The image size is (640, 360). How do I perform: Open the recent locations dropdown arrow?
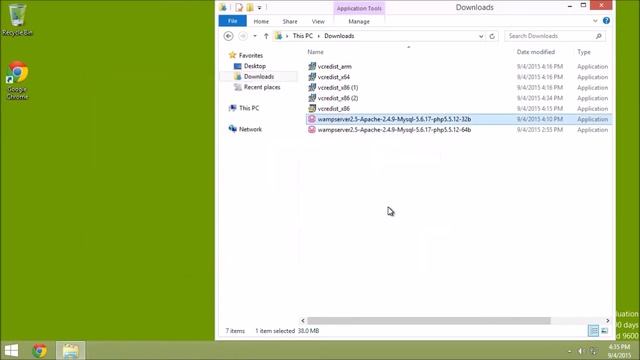pos(255,36)
